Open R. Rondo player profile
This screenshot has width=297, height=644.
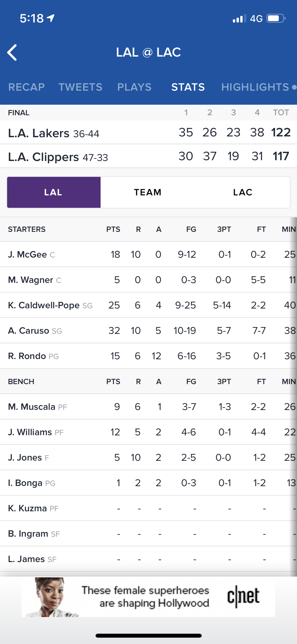pyautogui.click(x=27, y=356)
